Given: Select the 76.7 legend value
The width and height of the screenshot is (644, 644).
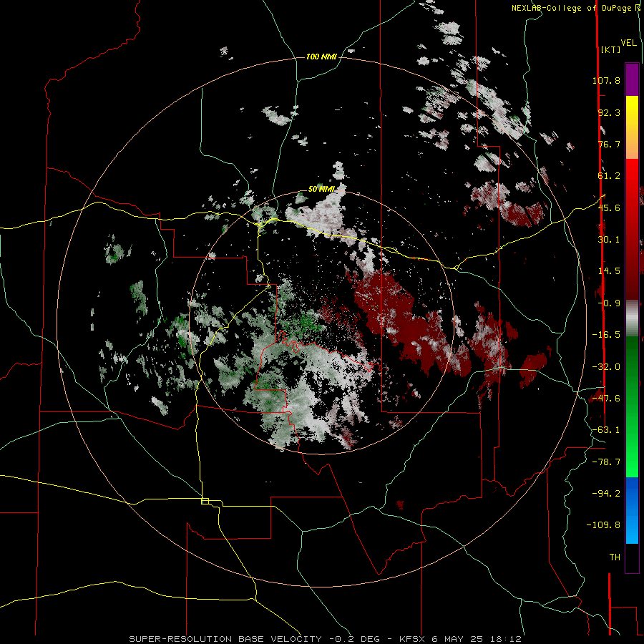Looking at the screenshot, I should [x=609, y=144].
